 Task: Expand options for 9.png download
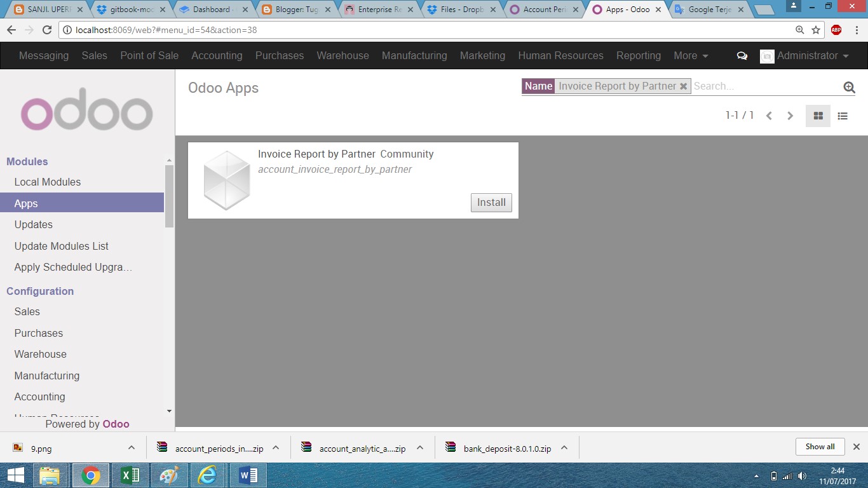[x=132, y=448]
